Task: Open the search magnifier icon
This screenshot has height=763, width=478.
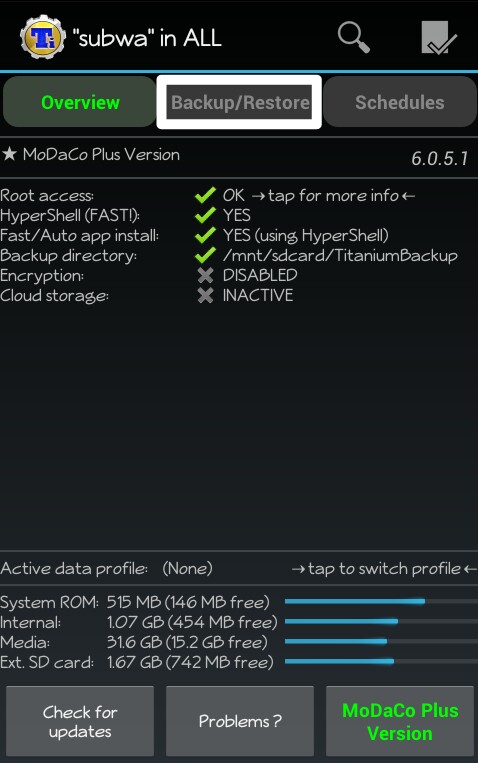Action: click(x=354, y=37)
